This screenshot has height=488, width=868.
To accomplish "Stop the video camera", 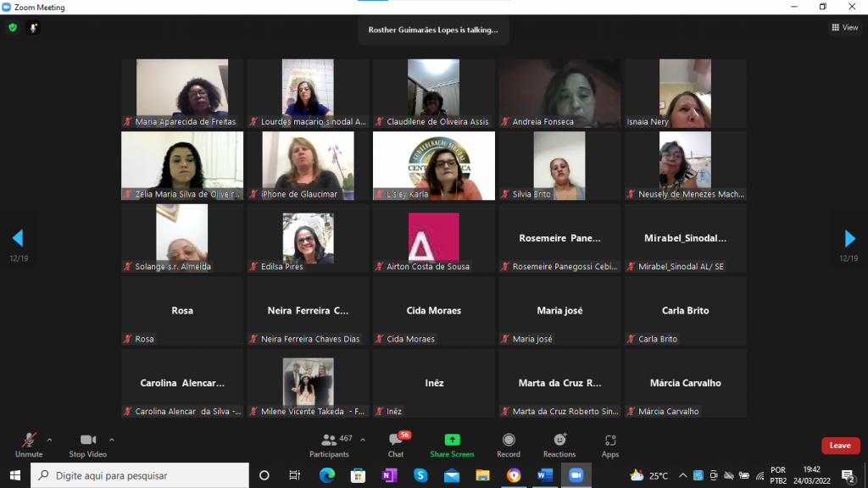I will (x=88, y=445).
